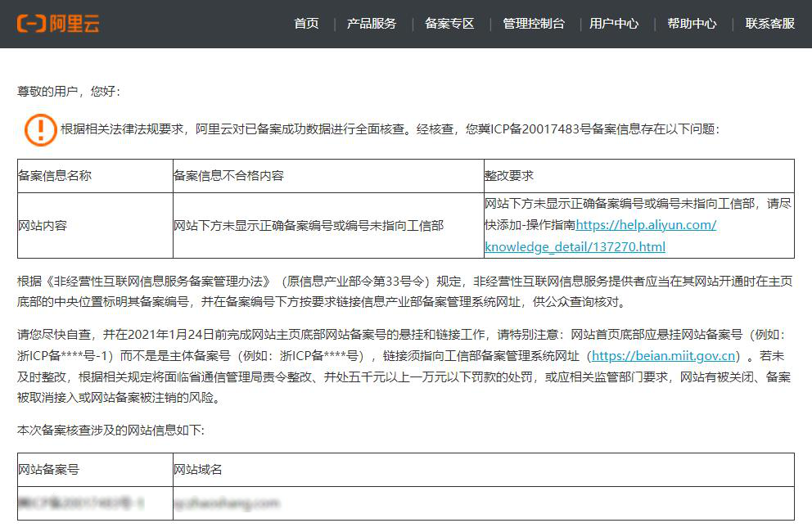Open 用户中心 in the header
This screenshot has height=532, width=812.
click(x=614, y=23)
